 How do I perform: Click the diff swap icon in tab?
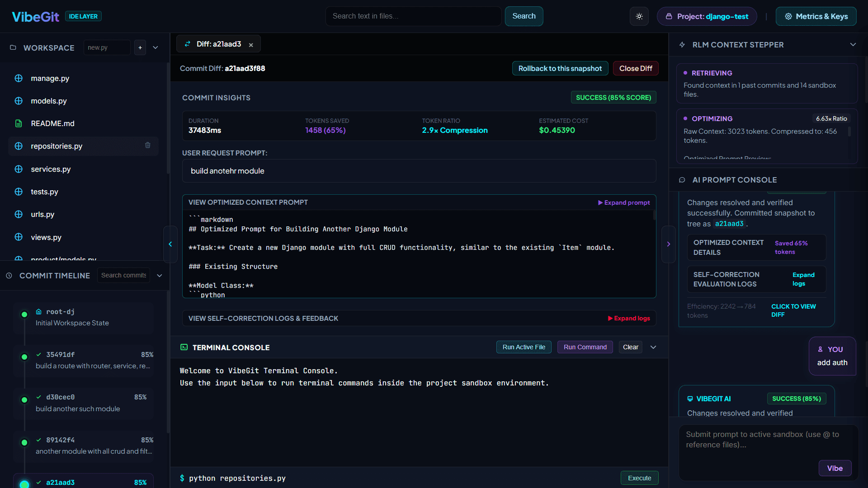pyautogui.click(x=187, y=44)
